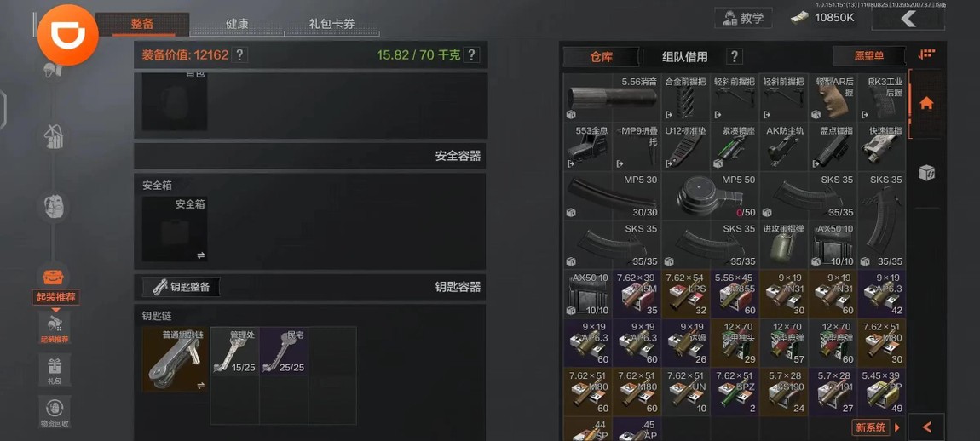
Task: Click the question mark beside 组队借用
Action: pyautogui.click(x=735, y=56)
